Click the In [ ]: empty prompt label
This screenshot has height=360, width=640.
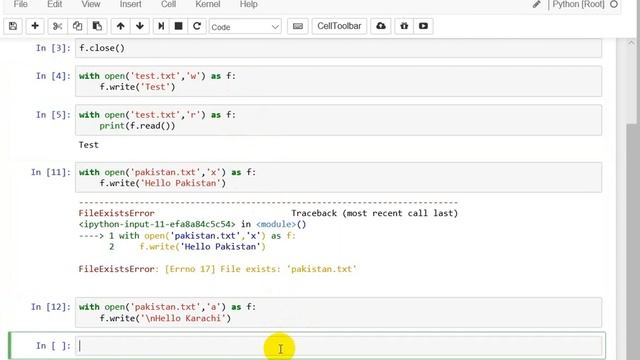tap(53, 346)
